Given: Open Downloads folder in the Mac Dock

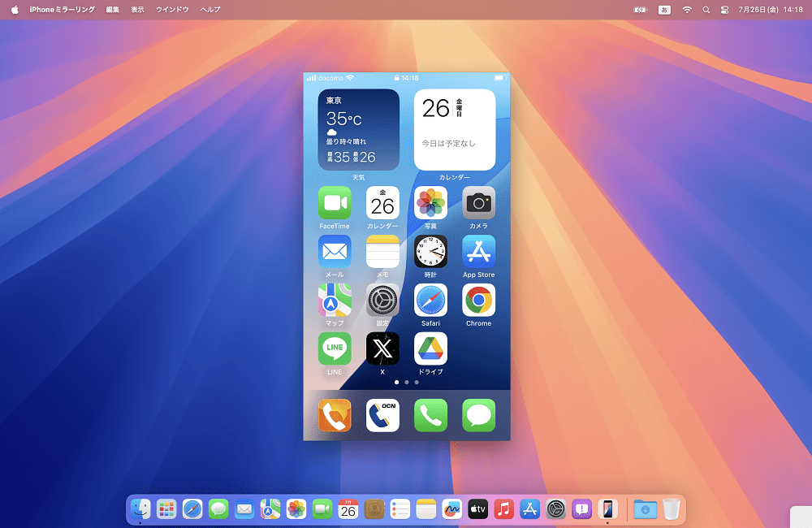Looking at the screenshot, I should (x=646, y=509).
